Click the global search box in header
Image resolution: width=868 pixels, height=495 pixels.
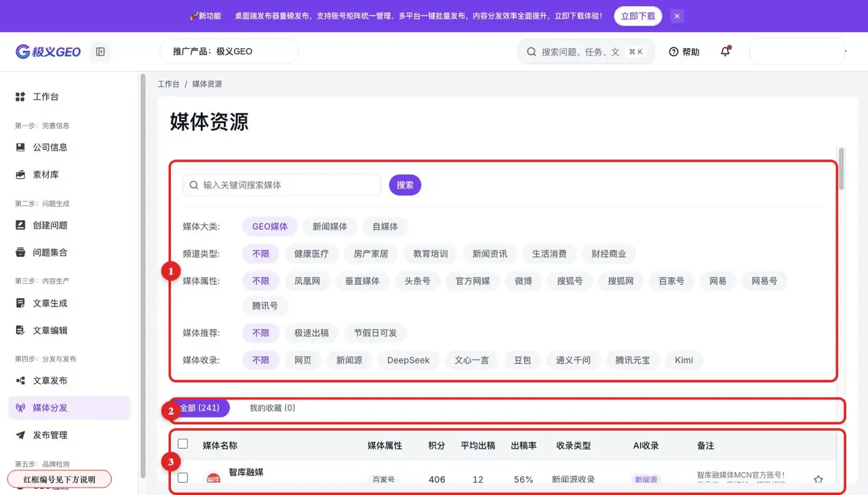(586, 52)
